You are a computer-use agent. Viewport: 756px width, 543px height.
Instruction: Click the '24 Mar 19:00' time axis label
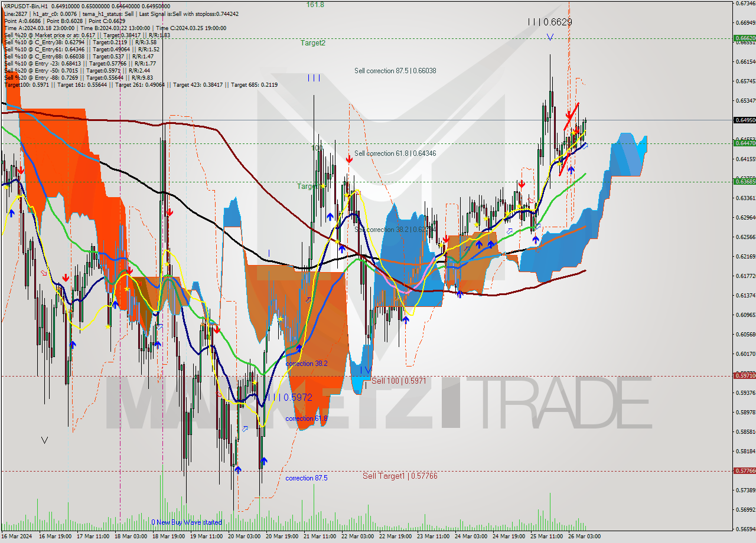510,537
